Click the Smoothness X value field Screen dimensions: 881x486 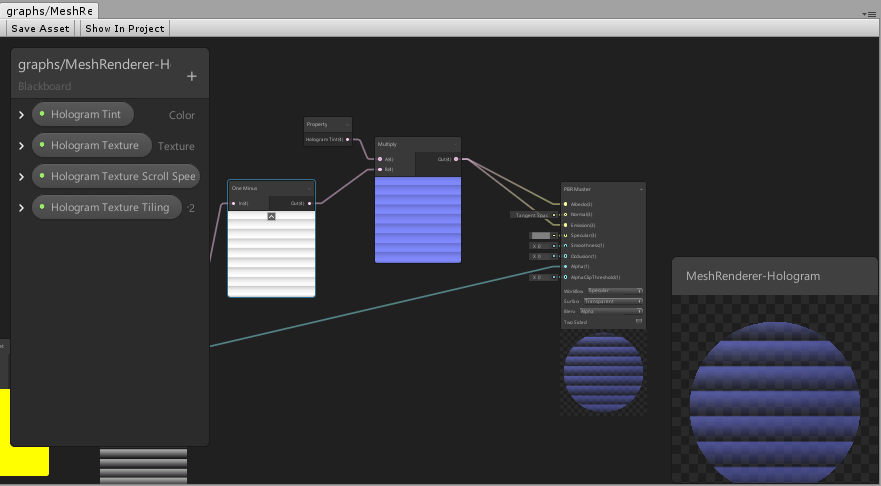click(x=543, y=246)
